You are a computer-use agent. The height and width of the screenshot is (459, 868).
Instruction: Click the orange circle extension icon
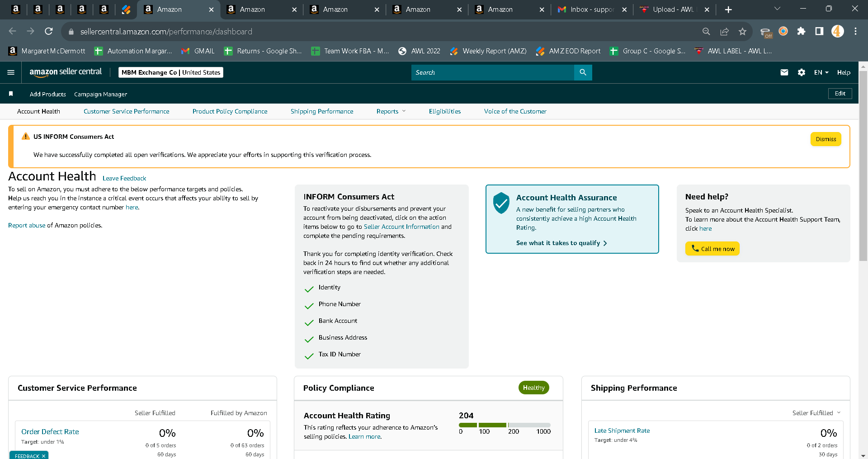click(x=783, y=31)
